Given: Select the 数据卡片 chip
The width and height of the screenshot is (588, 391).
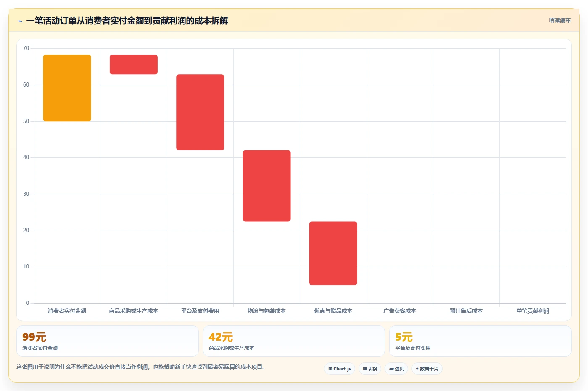Looking at the screenshot, I should [x=427, y=369].
